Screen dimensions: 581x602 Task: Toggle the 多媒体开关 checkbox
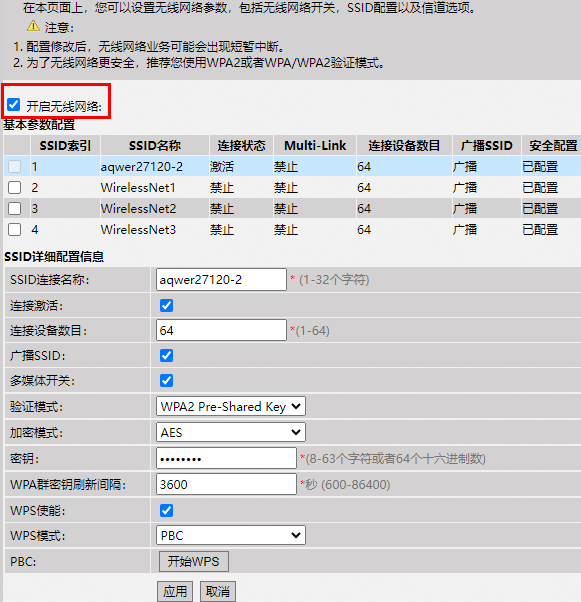(167, 380)
